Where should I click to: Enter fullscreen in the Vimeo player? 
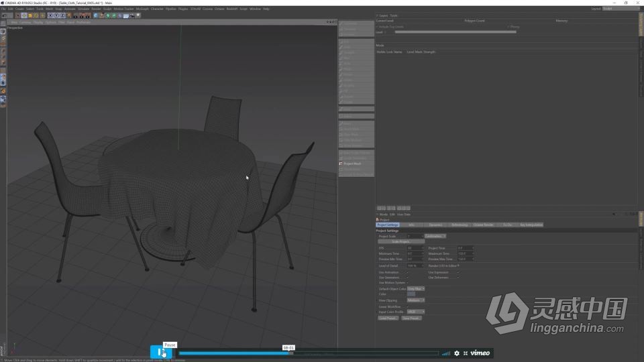[466, 353]
